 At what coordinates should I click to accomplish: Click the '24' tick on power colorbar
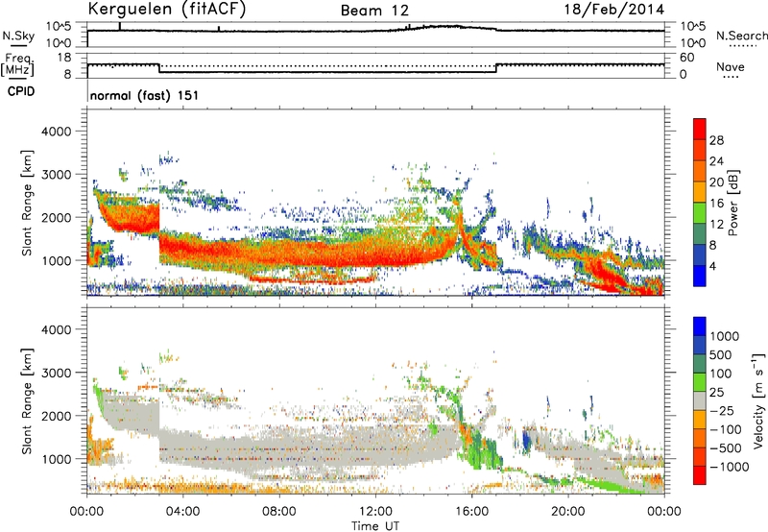point(716,161)
